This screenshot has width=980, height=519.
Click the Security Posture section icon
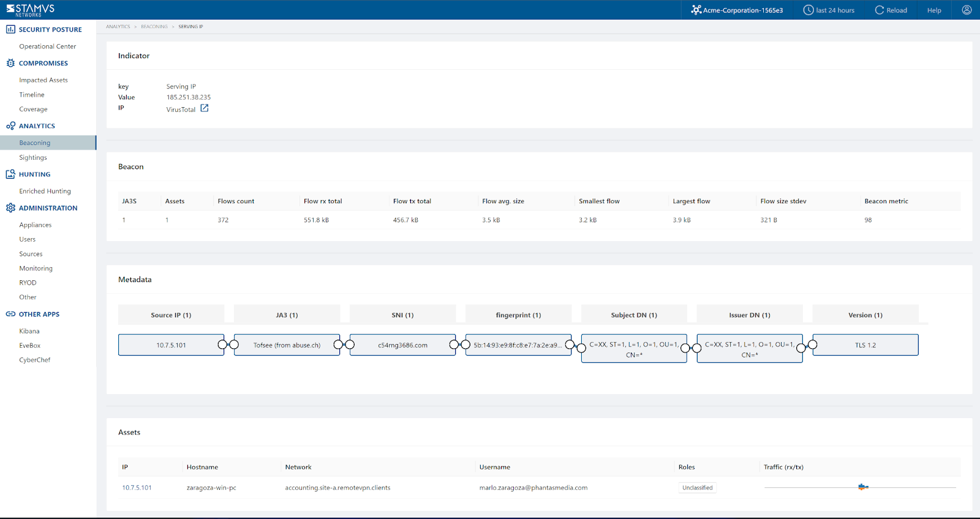(10, 29)
